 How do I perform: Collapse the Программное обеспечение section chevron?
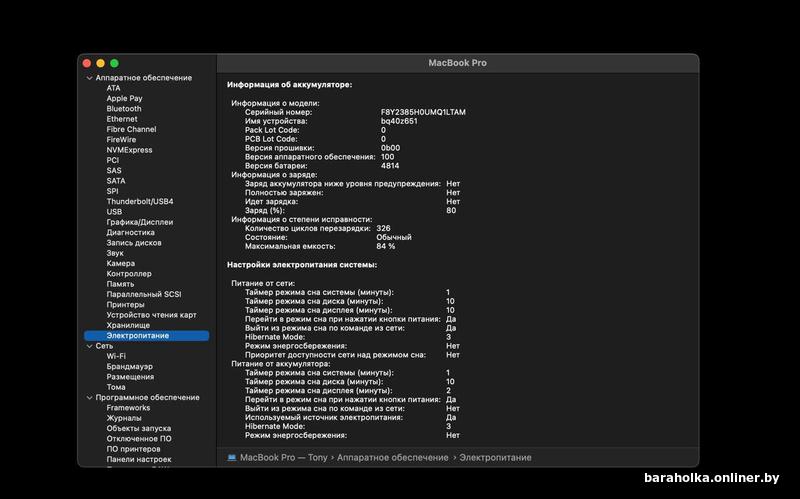pos(89,397)
